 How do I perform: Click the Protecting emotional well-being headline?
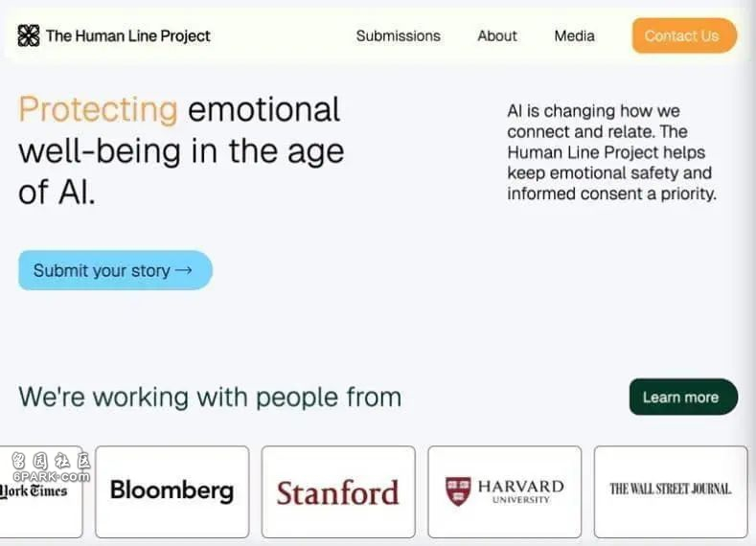coord(181,150)
